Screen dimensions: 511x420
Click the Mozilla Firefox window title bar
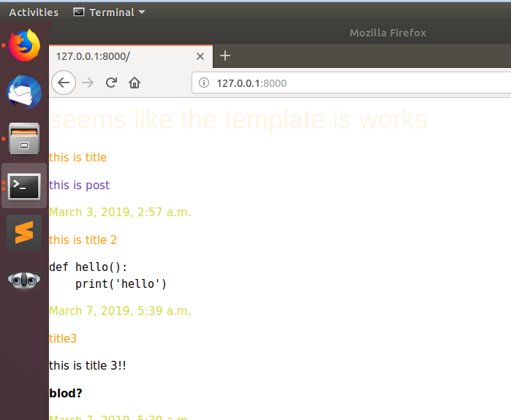(280, 33)
